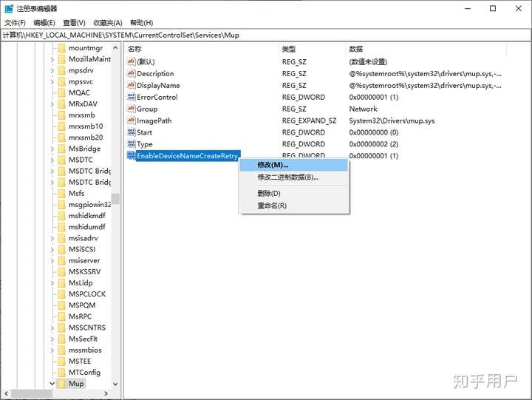Expand the MsLldp tree node
The width and height of the screenshot is (532, 400).
(x=52, y=283)
